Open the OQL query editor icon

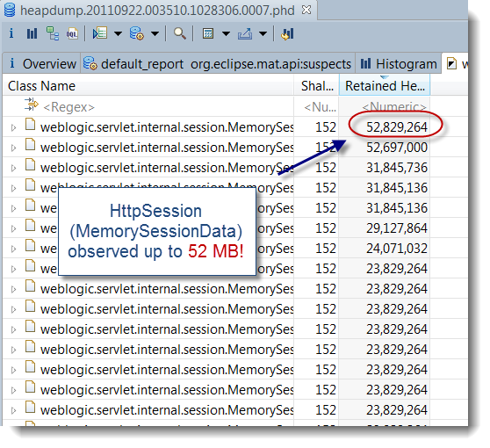[x=72, y=33]
